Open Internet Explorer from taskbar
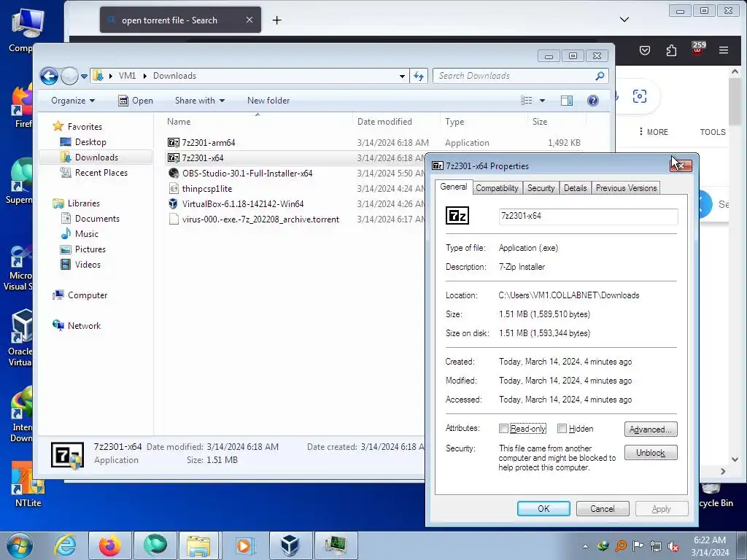Image resolution: width=747 pixels, height=560 pixels. point(65,545)
